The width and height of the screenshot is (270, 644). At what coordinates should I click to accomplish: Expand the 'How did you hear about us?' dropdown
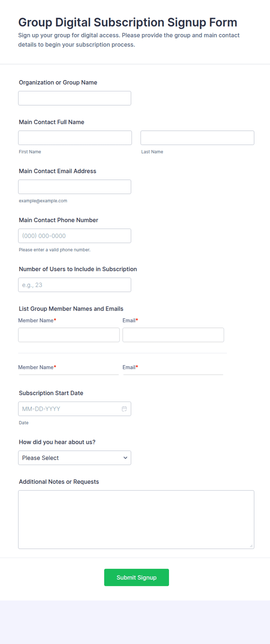(75, 458)
